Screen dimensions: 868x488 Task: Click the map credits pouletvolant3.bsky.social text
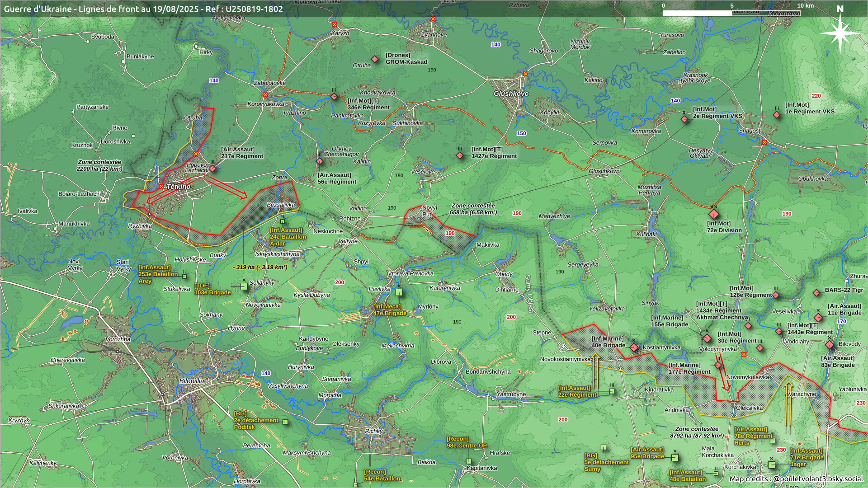tap(796, 479)
